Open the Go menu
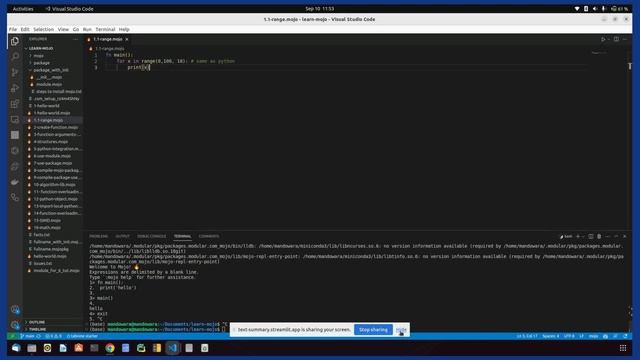This screenshot has width=640, height=360. 76,29
